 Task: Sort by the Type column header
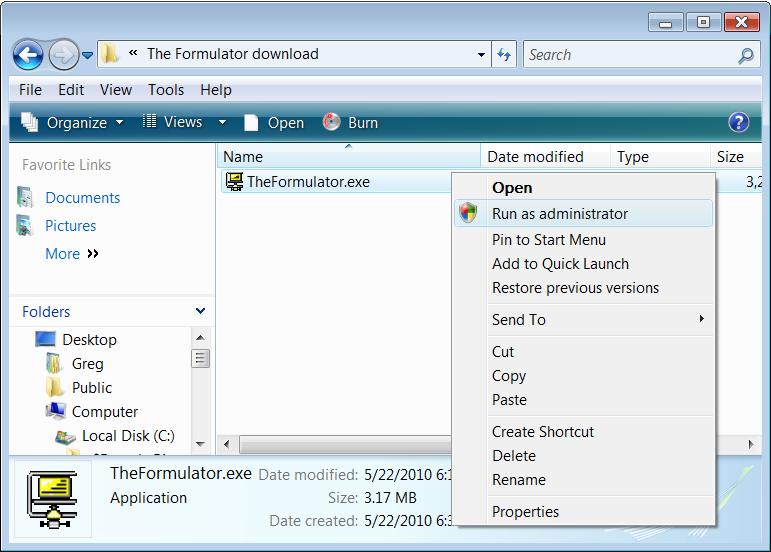point(660,156)
